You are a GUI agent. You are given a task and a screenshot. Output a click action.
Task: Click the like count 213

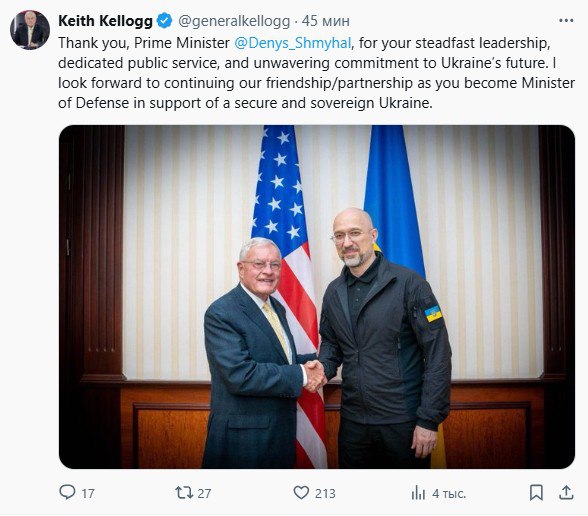point(325,494)
